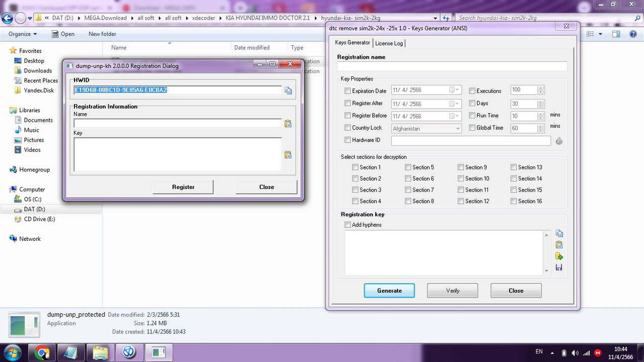Click the Registration name input field
The width and height of the screenshot is (644, 362).
452,66
